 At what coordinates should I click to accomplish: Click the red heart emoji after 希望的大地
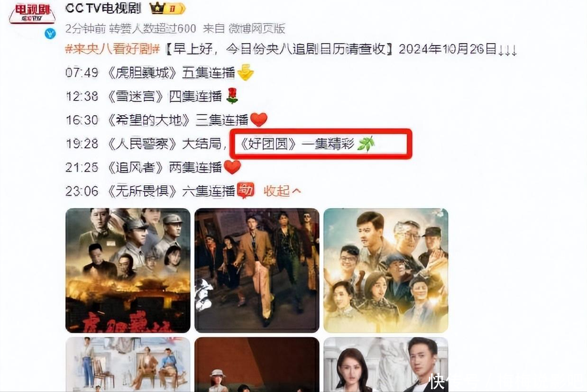tap(259, 119)
